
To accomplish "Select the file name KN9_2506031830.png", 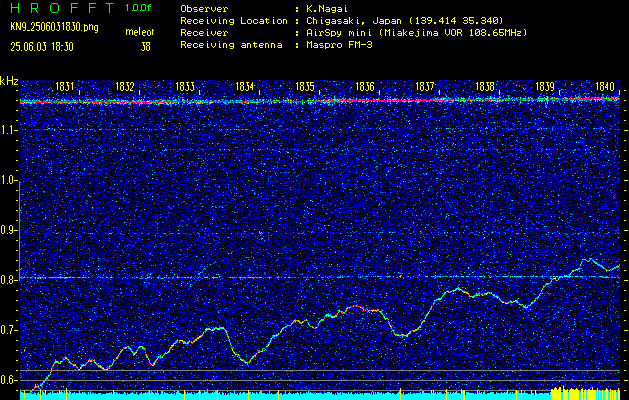I will [54, 27].
